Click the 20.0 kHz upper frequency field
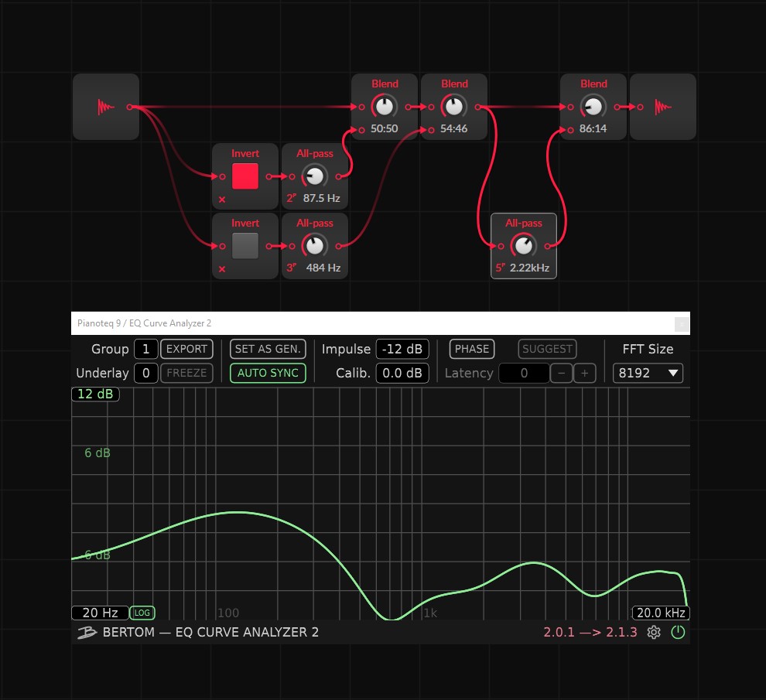 (661, 613)
